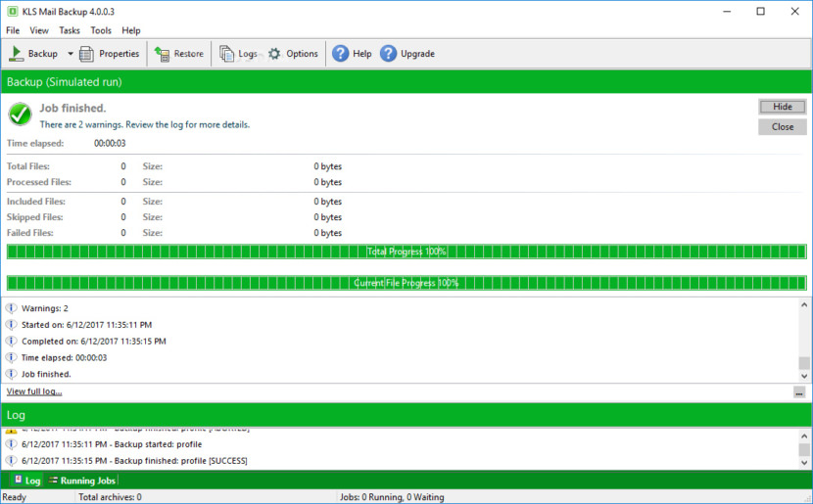
Task: Click the Running Jobs tab icon
Action: (53, 481)
